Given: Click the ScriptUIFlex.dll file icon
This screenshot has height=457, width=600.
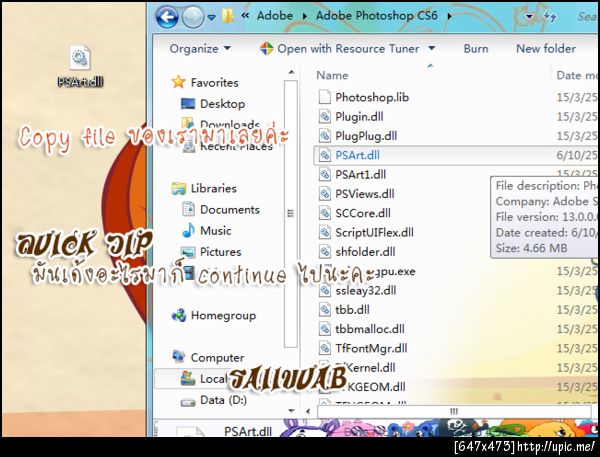Looking at the screenshot, I should (324, 232).
